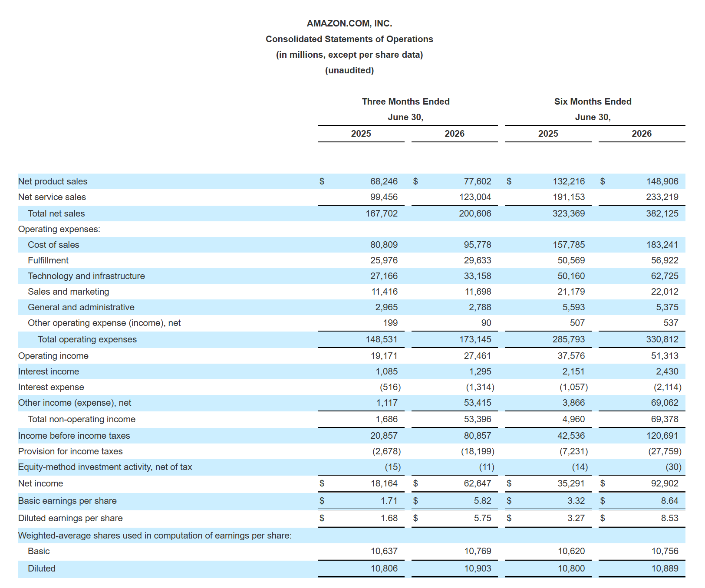
Task: Select the basic EPS value 5.82
Action: (483, 501)
